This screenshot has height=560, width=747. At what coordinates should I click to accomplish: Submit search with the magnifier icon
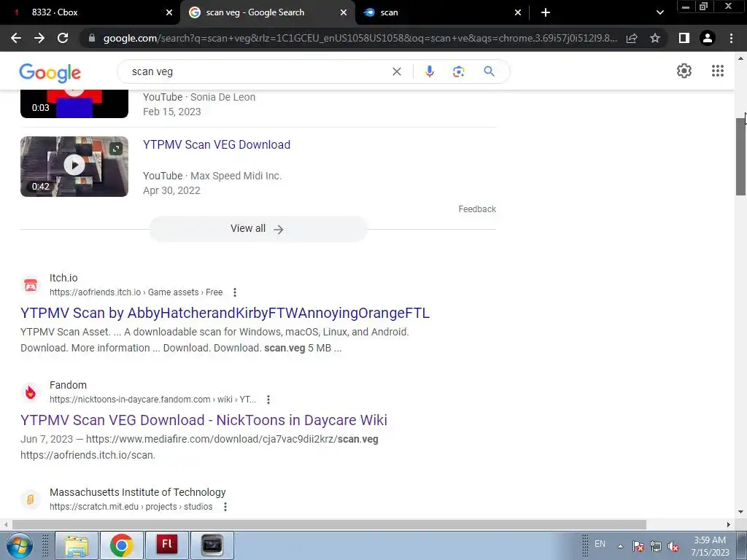[489, 71]
